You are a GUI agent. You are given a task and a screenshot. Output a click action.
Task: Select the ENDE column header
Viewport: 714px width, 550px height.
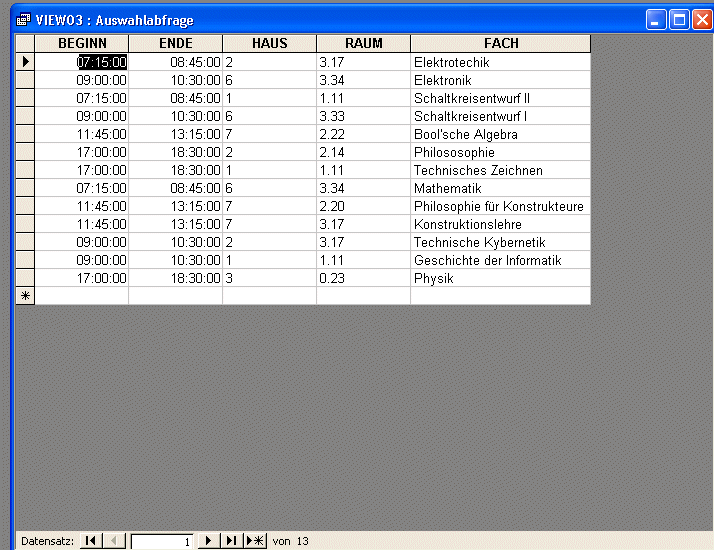coord(176,43)
